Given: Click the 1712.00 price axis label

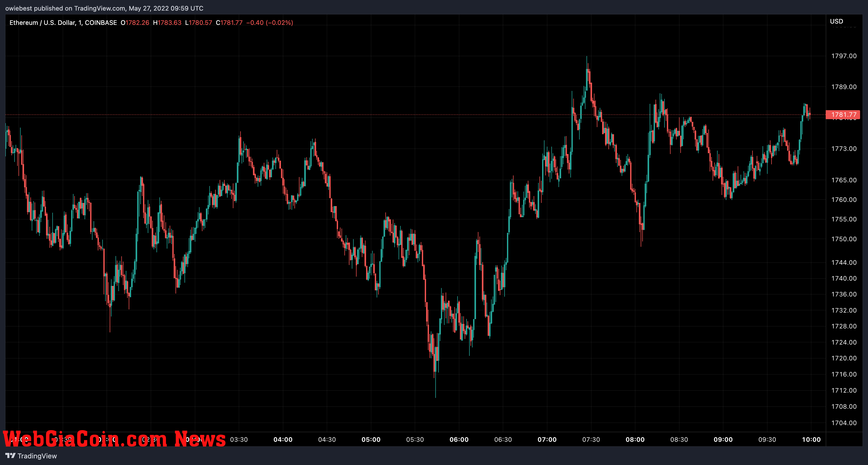Looking at the screenshot, I should coord(844,390).
